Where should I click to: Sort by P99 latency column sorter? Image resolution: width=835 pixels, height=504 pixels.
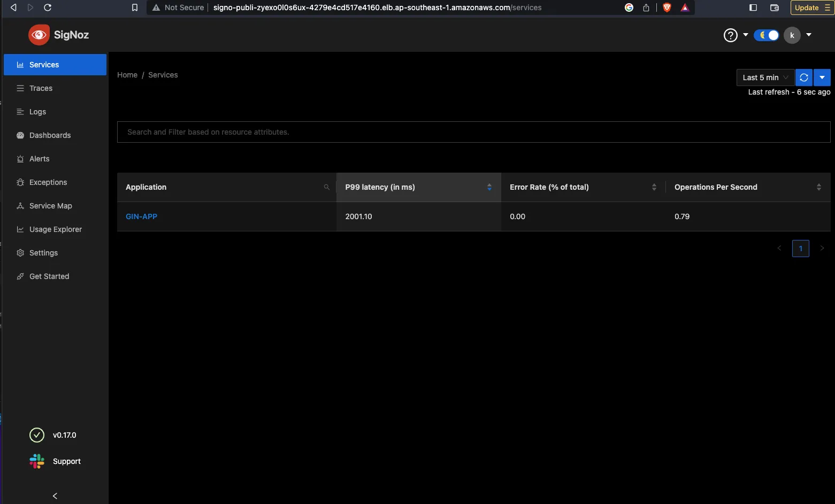click(489, 187)
